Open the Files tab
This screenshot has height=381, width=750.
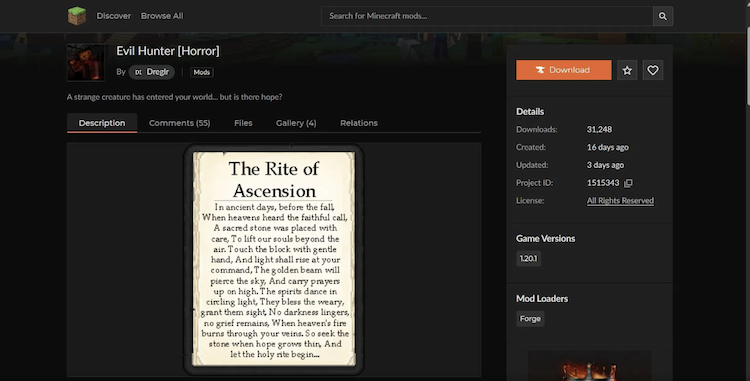pyautogui.click(x=243, y=123)
